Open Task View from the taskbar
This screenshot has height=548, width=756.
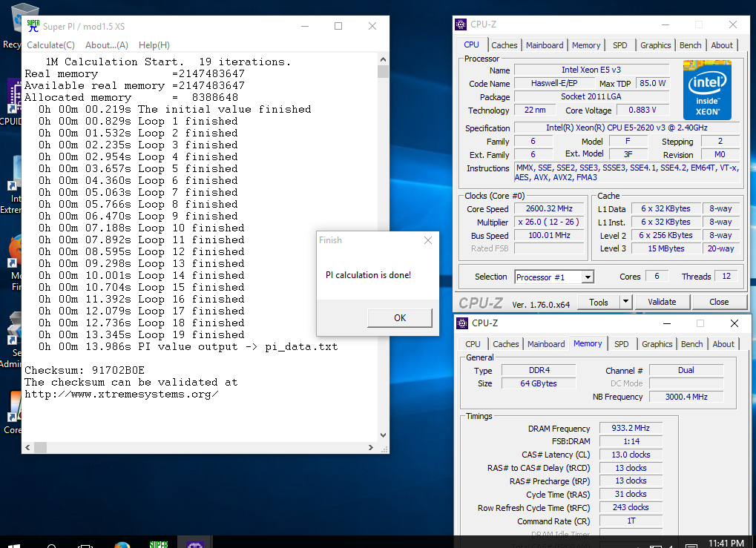pyautogui.click(x=86, y=544)
